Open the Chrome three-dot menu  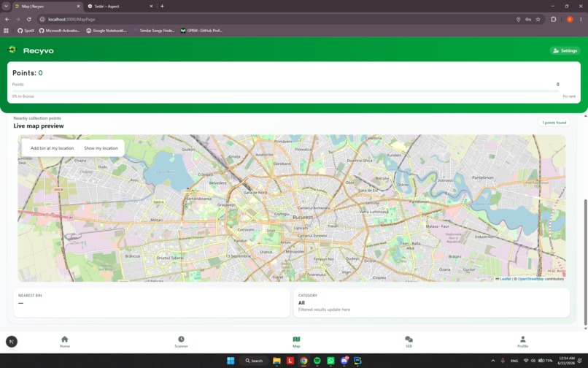pos(581,19)
